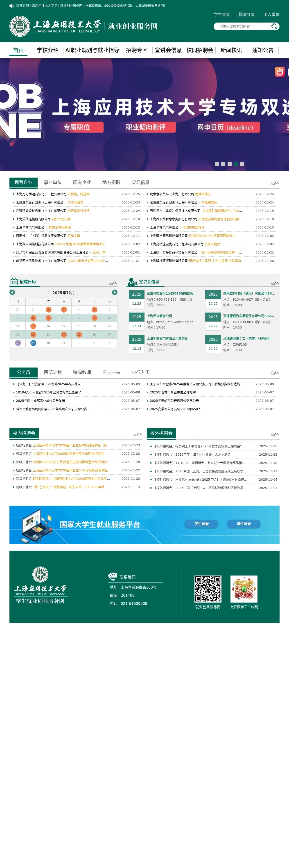Open 上海万方博通石油化工 研发类 posting
Screen dimensions: 289x868
tap(53, 194)
